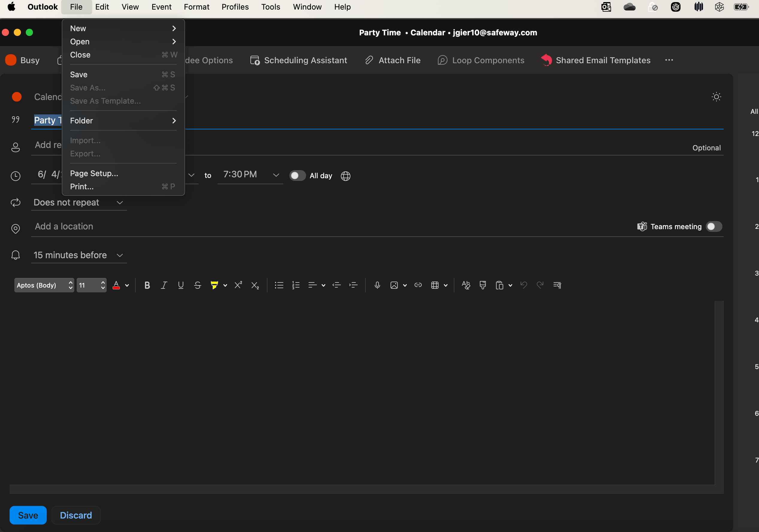Click the format painter icon
The width and height of the screenshot is (759, 532).
[483, 285]
